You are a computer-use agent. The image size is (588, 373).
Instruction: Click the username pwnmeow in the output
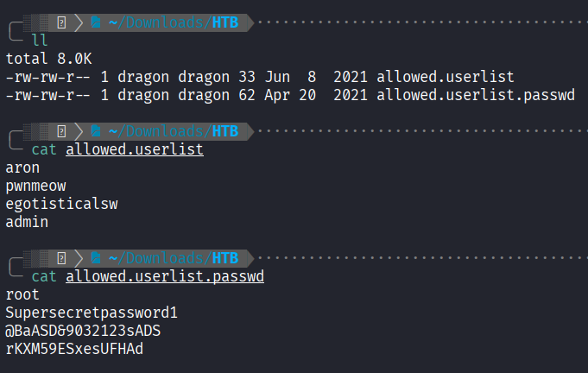point(35,186)
